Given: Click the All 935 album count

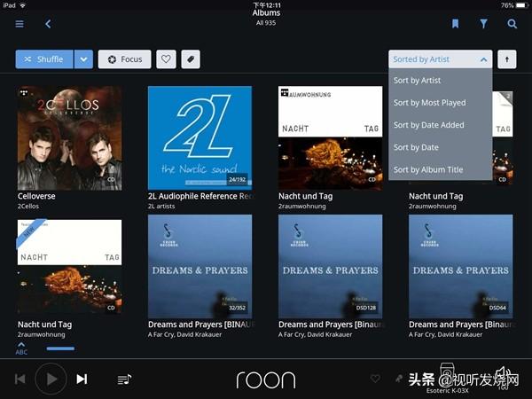Looking at the screenshot, I should 266,23.
